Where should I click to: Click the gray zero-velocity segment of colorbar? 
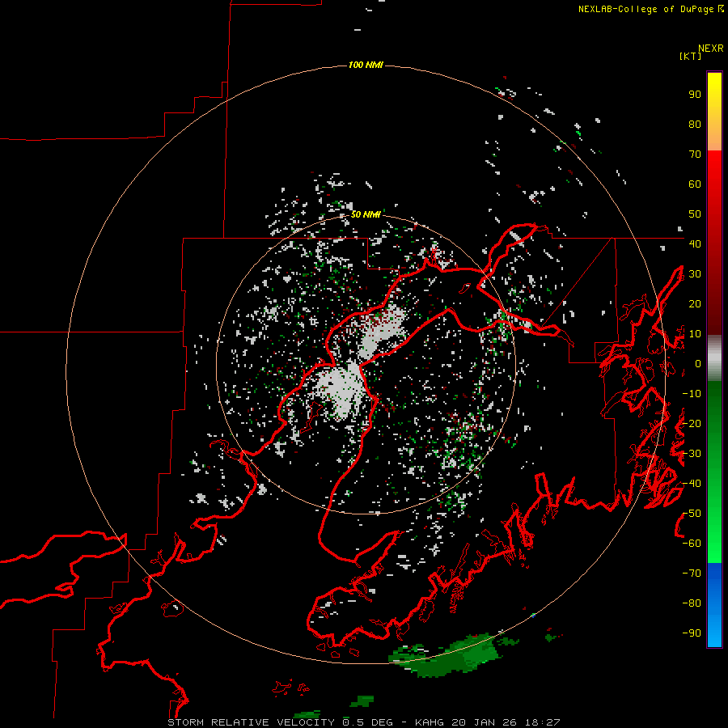point(714,358)
